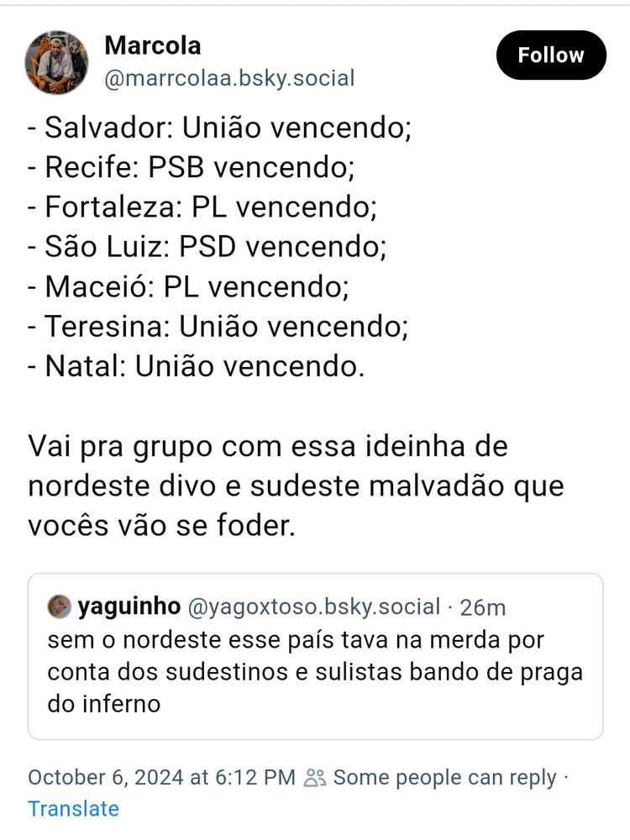This screenshot has height=840, width=630.
Task: Click the 26m timestamp in quoted post
Action: coord(483,607)
